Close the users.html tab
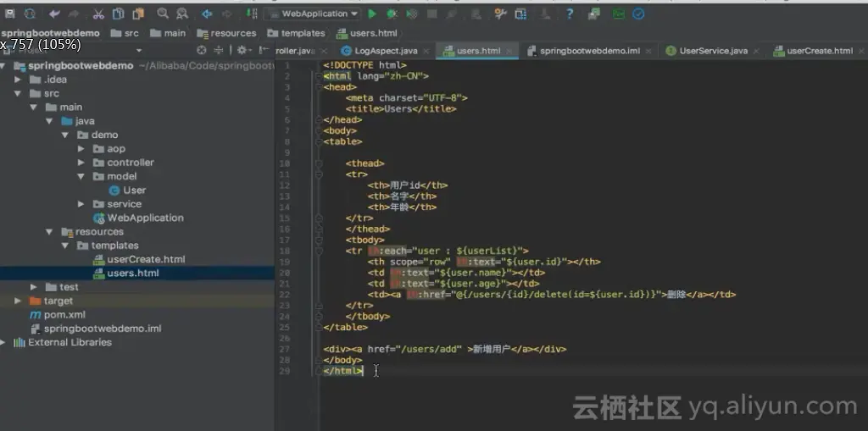 (509, 51)
